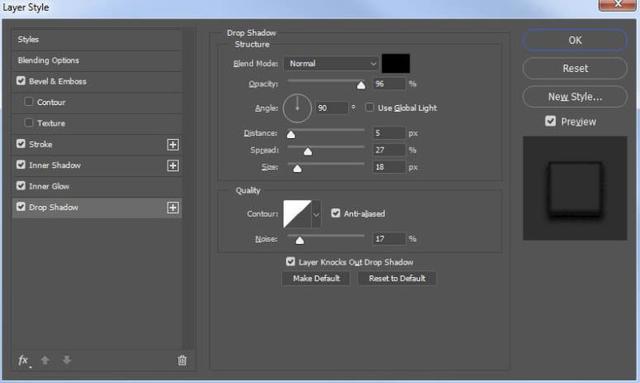This screenshot has width=640, height=383.
Task: Click the black shadow color swatch
Action: click(x=396, y=63)
